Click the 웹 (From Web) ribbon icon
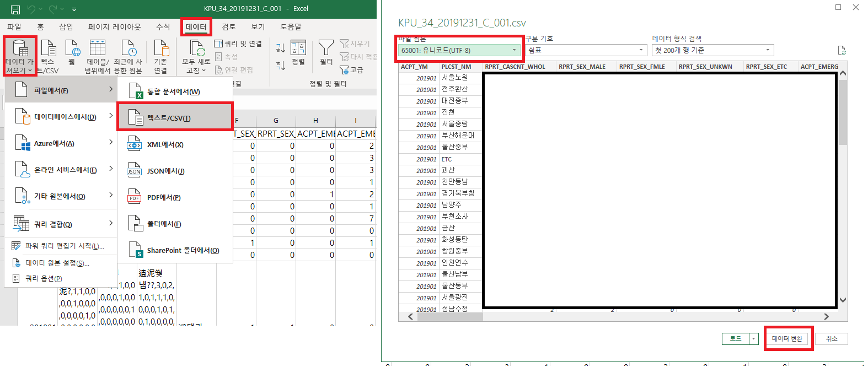 pyautogui.click(x=72, y=50)
